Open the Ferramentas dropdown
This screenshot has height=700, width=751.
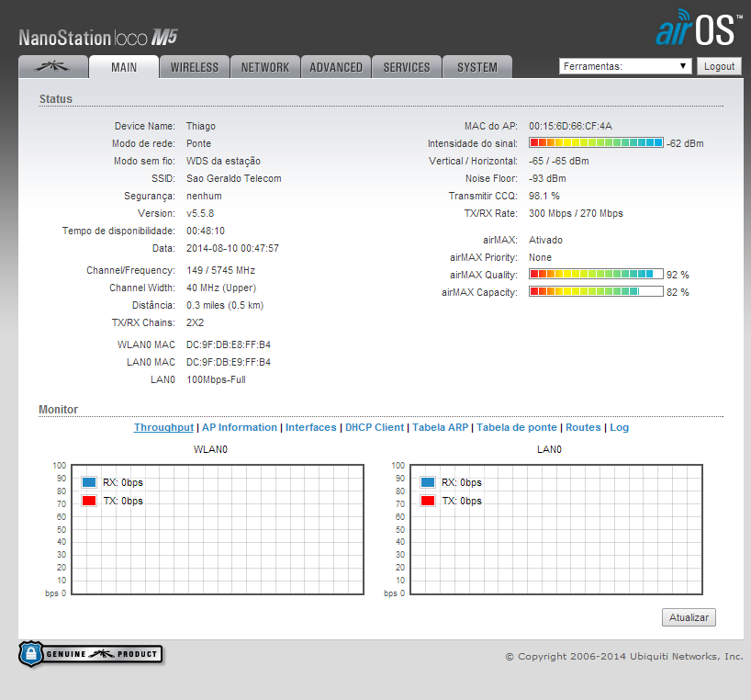pyautogui.click(x=625, y=66)
